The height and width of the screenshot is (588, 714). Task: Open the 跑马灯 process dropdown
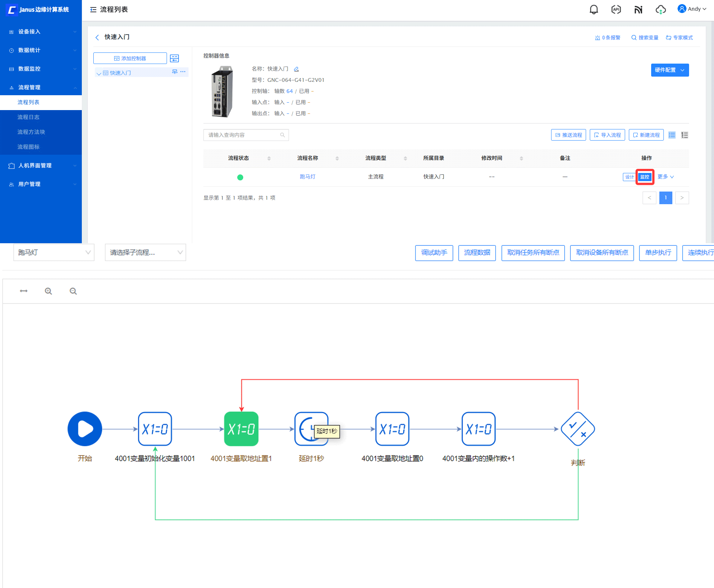(x=54, y=253)
